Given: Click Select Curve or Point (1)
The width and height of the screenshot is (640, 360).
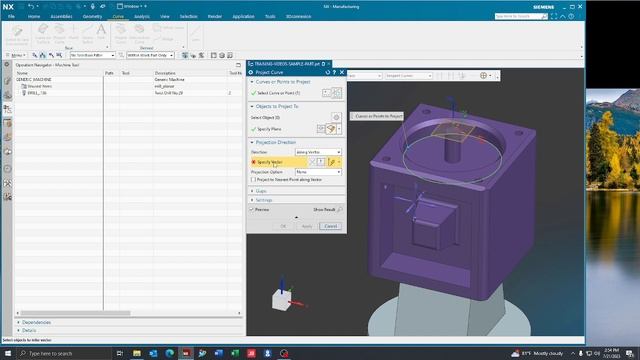Looking at the screenshot, I should (278, 93).
